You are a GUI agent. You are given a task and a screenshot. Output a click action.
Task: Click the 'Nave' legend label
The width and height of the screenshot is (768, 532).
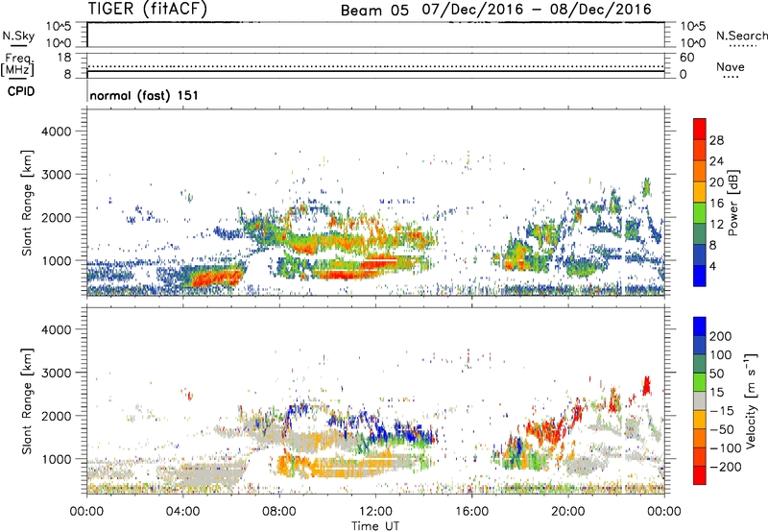pos(731,66)
